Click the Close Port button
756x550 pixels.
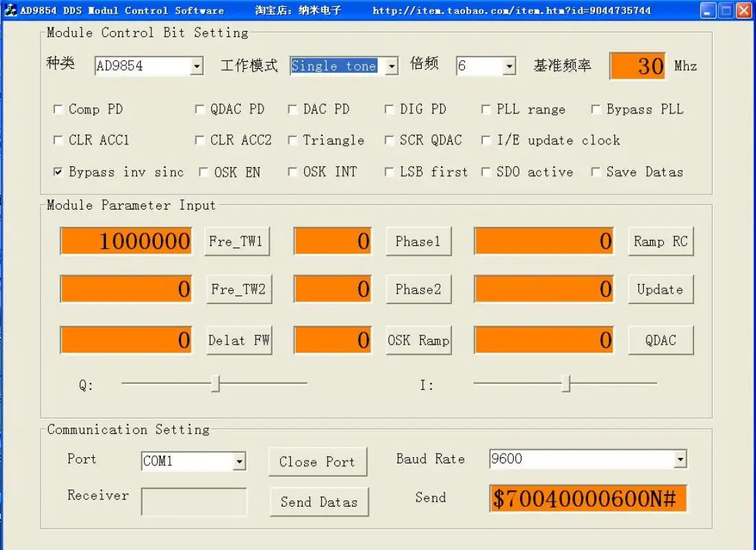coord(318,462)
